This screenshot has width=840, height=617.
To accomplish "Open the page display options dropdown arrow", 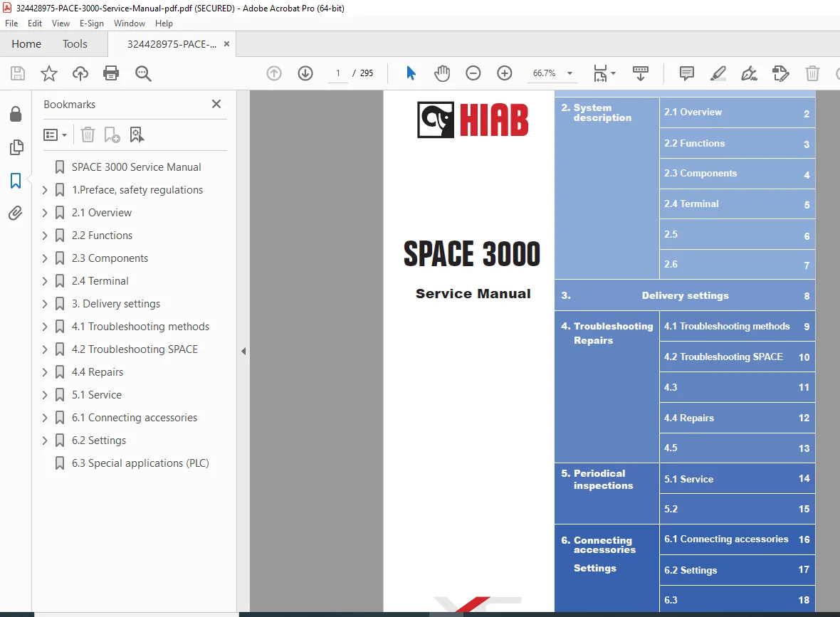I will point(614,73).
